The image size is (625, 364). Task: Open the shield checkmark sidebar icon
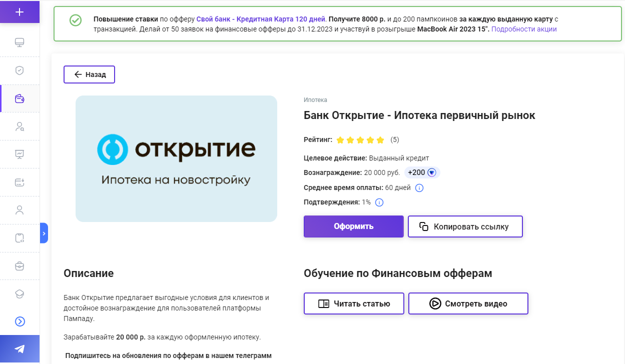(x=20, y=70)
